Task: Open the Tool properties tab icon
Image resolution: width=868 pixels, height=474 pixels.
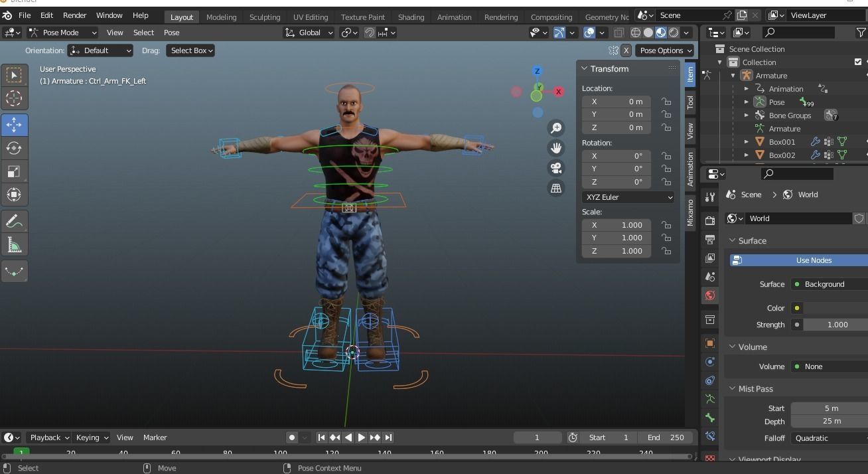Action: pos(709,197)
